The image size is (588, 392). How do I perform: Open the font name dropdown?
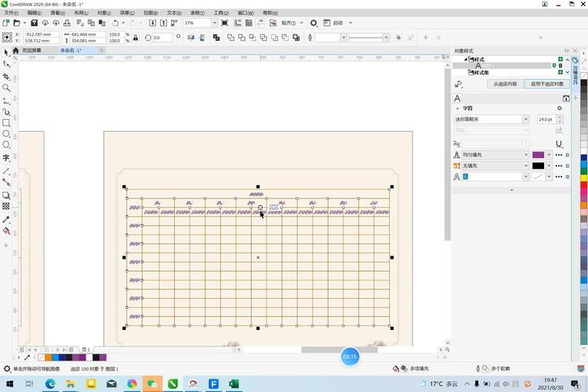tap(525, 119)
